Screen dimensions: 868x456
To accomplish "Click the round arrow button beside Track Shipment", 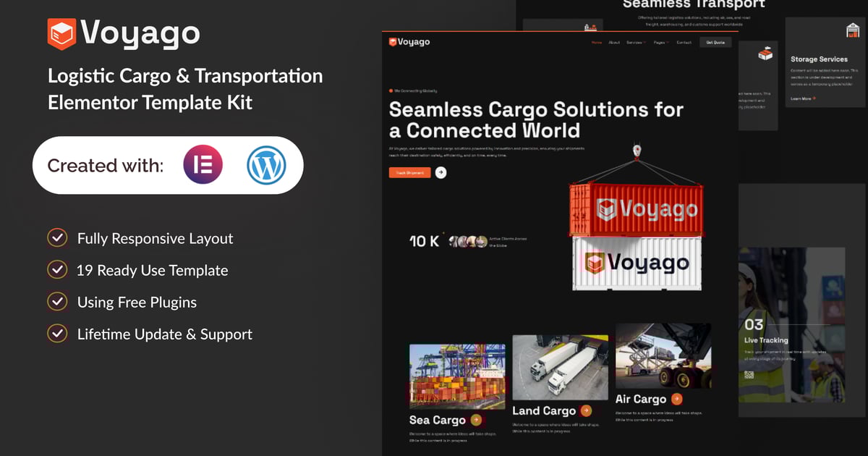I will coord(441,172).
